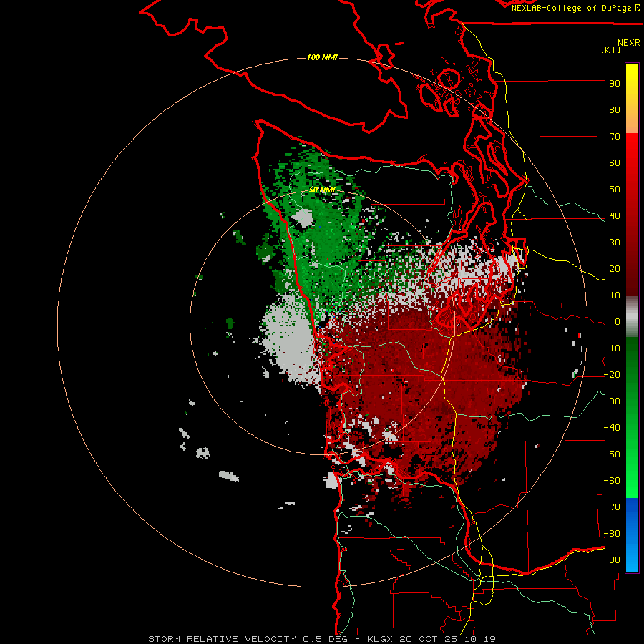
Task: Click the KLGX station identifier in the caption
Action: coord(381,639)
